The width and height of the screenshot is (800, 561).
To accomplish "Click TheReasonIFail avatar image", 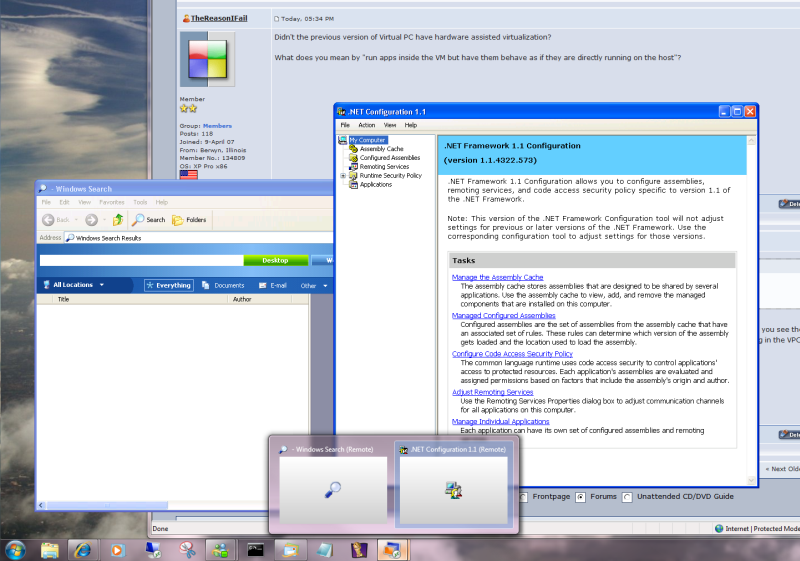I will (208, 59).
